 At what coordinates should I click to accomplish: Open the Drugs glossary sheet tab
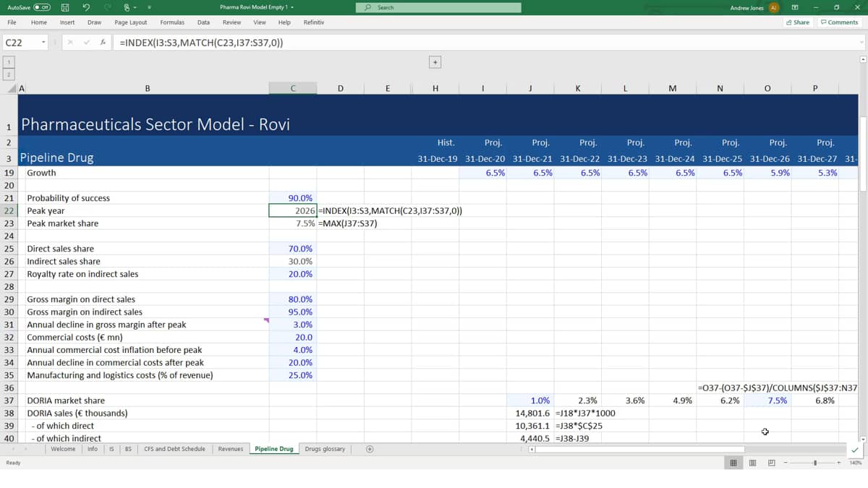325,449
